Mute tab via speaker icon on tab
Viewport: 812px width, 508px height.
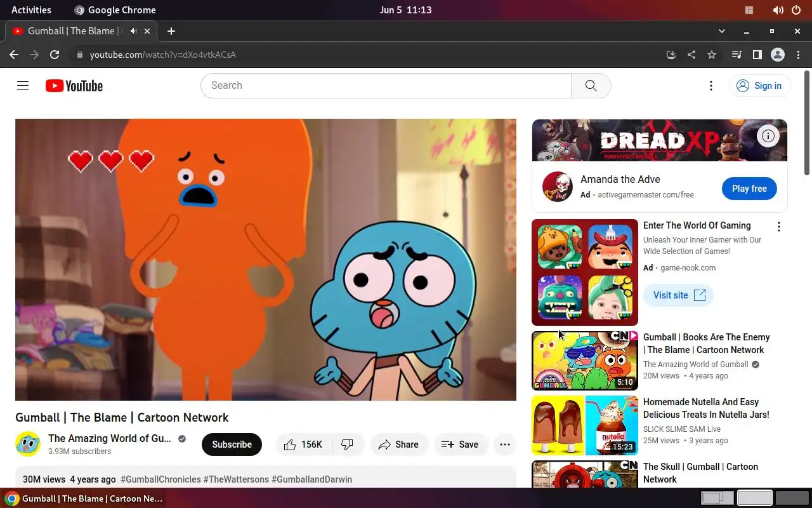click(x=134, y=30)
